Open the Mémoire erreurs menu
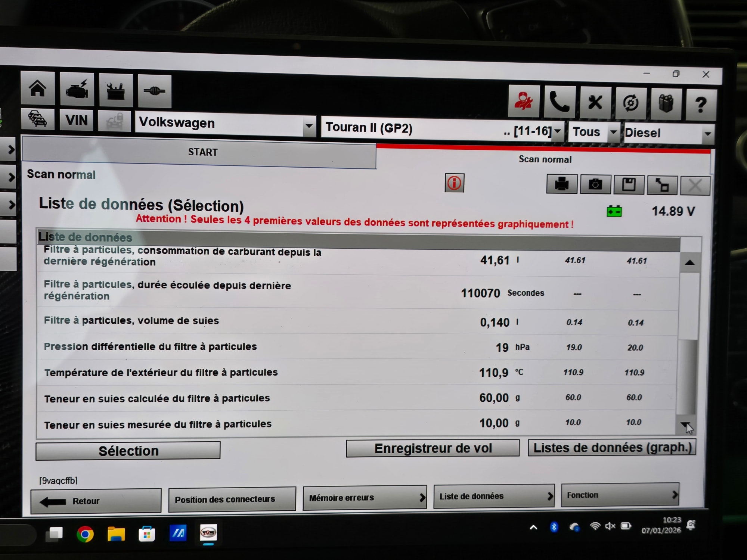 tap(365, 498)
